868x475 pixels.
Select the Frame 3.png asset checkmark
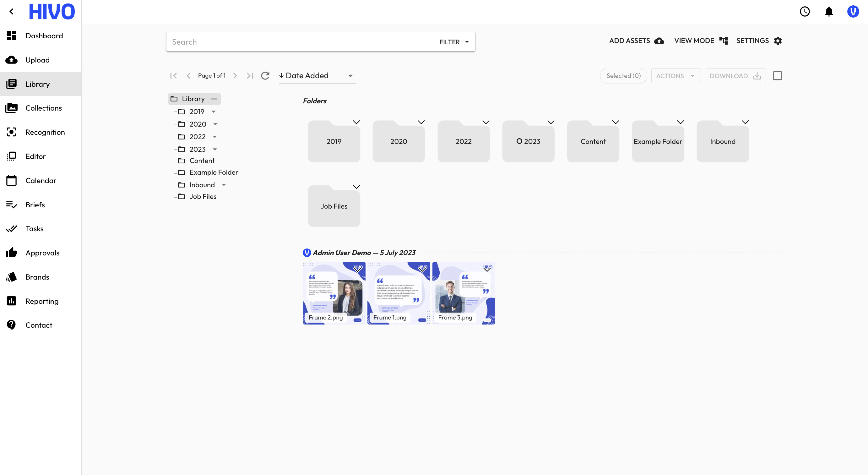coord(487,269)
